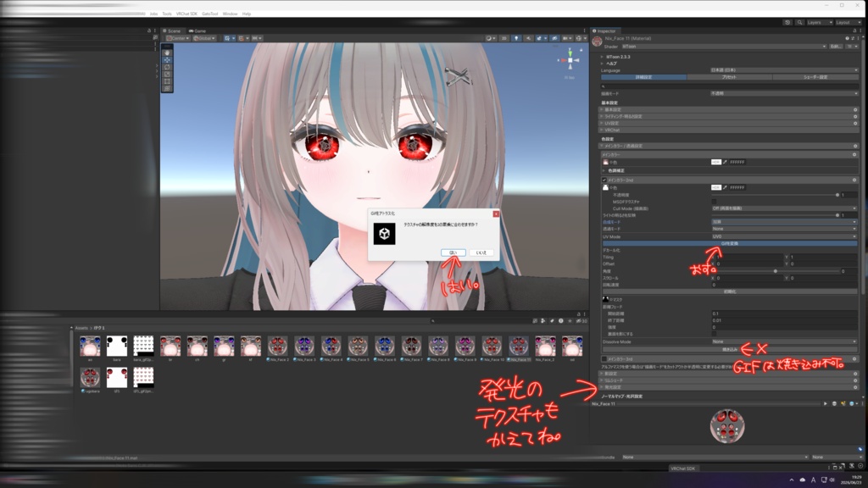Open the 描画モード dropdown
Image resolution: width=868 pixels, height=488 pixels.
(784, 93)
